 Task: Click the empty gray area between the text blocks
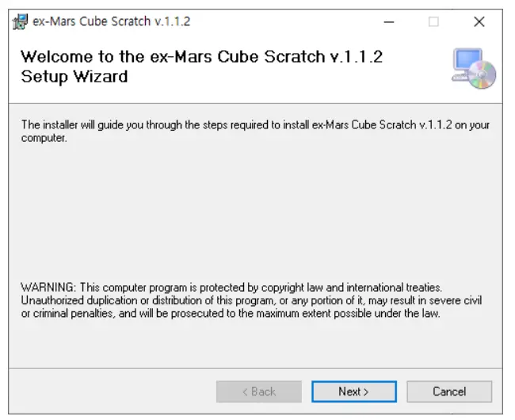point(255,210)
